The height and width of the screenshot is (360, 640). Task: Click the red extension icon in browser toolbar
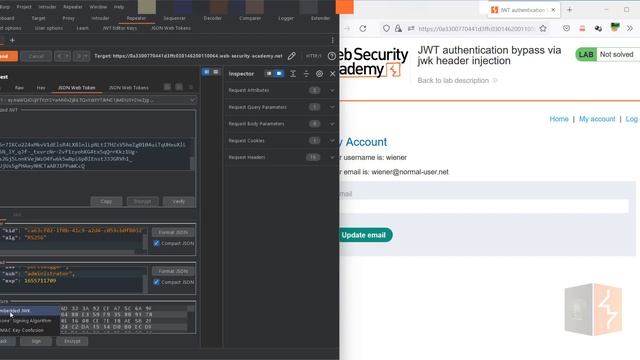pyautogui.click(x=582, y=28)
